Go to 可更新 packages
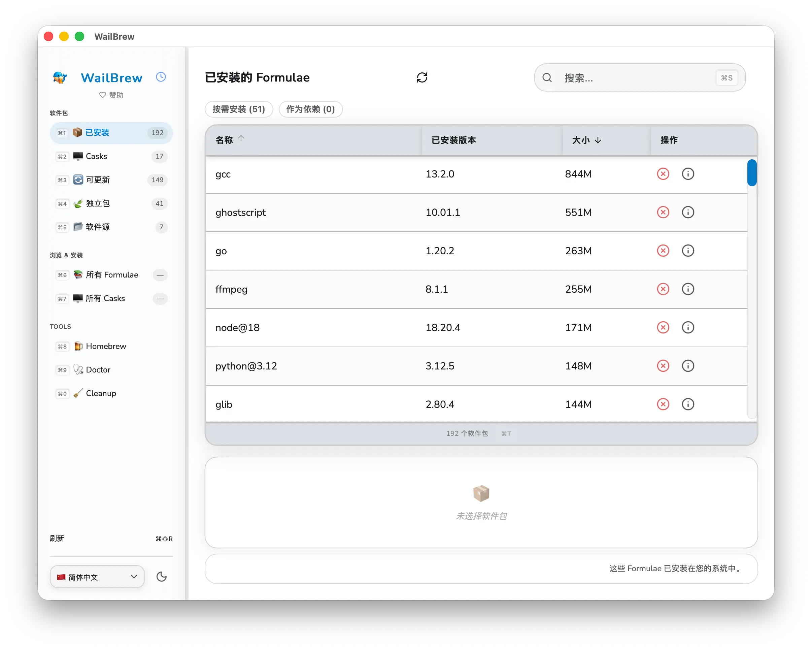 tap(111, 180)
